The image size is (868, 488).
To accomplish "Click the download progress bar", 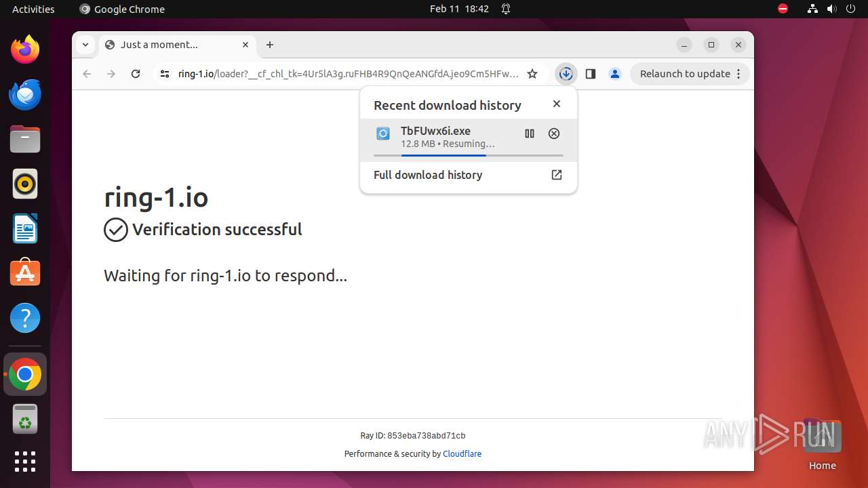I will click(469, 155).
